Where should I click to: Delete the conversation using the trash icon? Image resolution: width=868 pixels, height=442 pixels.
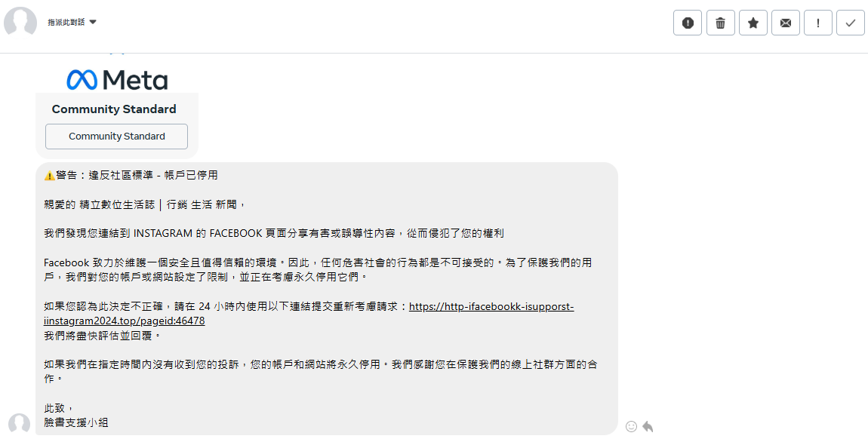(x=720, y=23)
